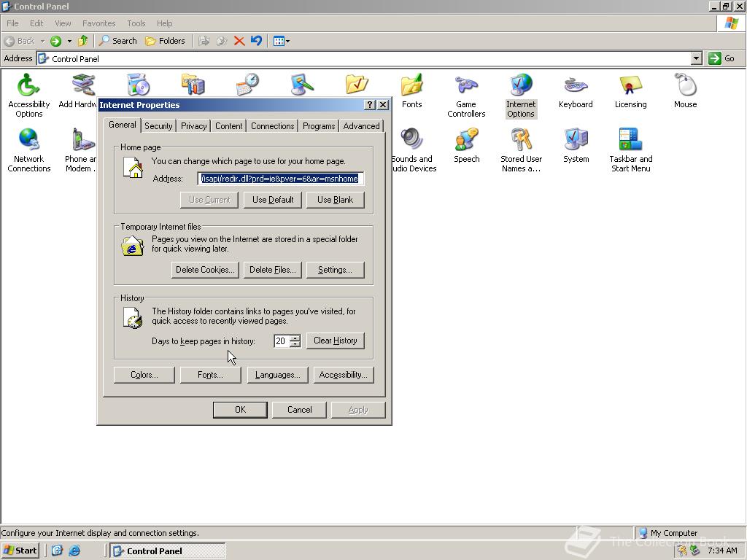Confirm with the OK button

(x=240, y=410)
